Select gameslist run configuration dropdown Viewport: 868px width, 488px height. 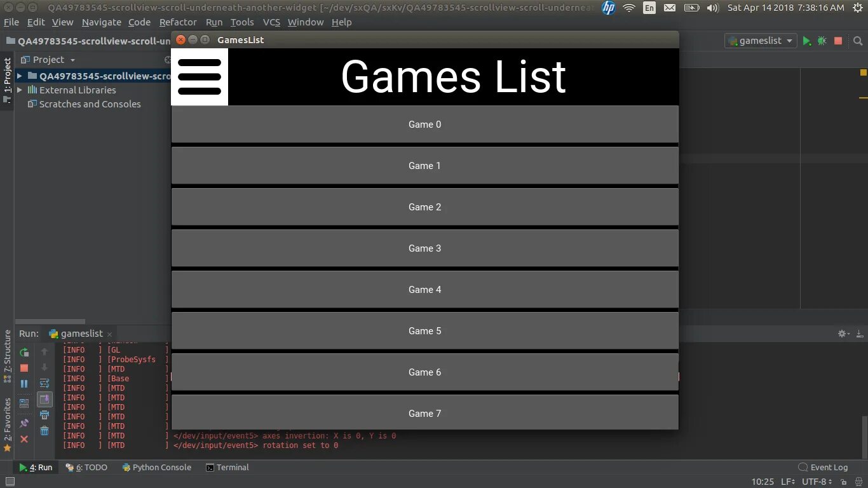pos(761,41)
